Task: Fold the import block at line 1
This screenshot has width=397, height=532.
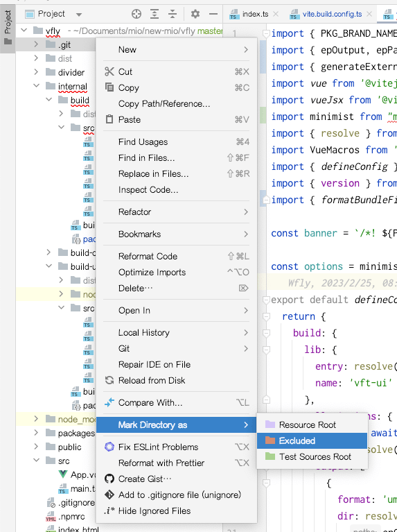Action: (x=266, y=33)
